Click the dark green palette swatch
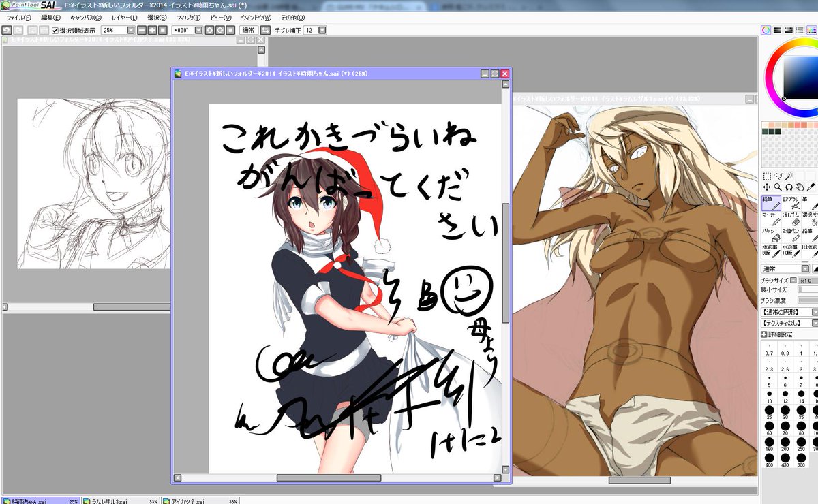This screenshot has width=818, height=504. pos(765,131)
